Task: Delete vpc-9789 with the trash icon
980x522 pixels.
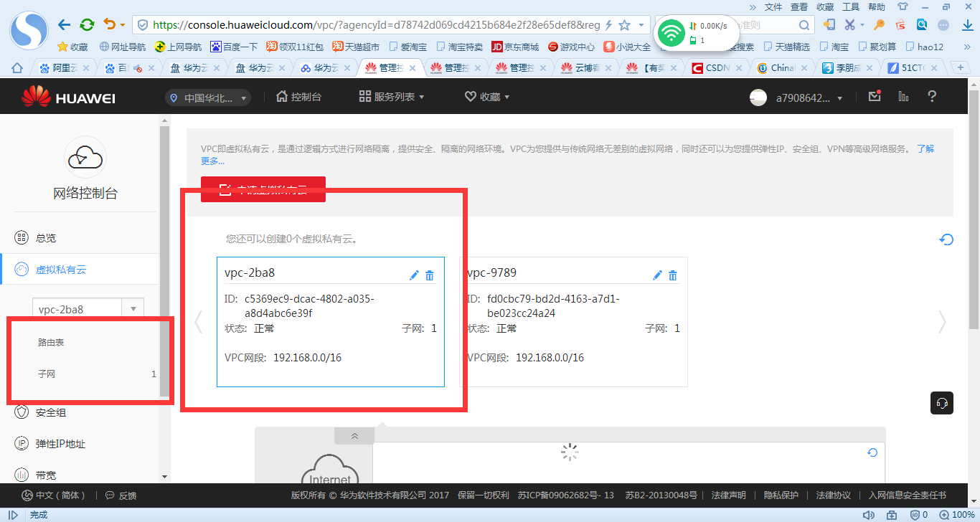Action: (673, 275)
